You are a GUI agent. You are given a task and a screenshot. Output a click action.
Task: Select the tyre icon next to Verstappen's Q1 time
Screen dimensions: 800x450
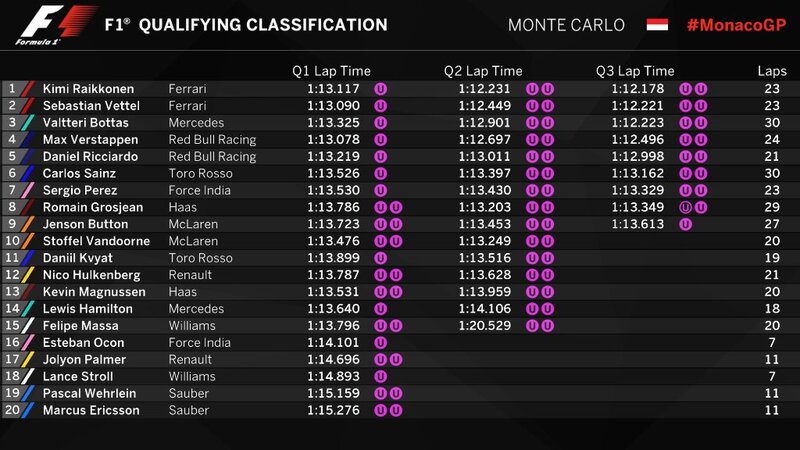(x=381, y=140)
